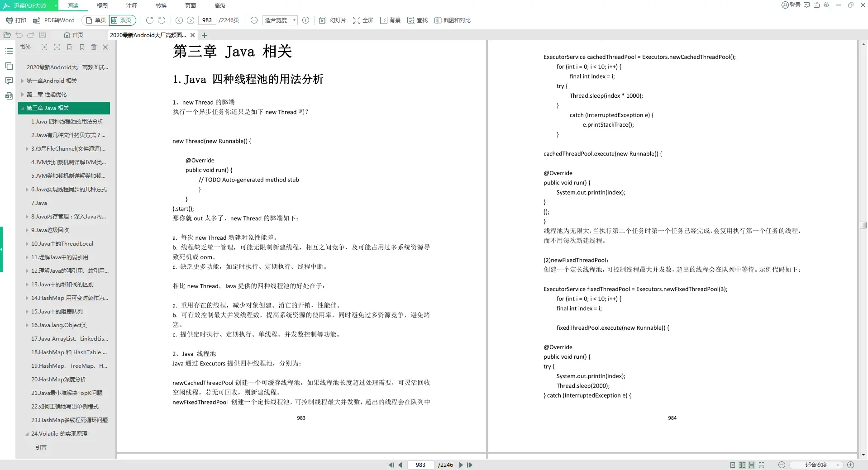Select the 打印 (Print) tool

(16, 20)
